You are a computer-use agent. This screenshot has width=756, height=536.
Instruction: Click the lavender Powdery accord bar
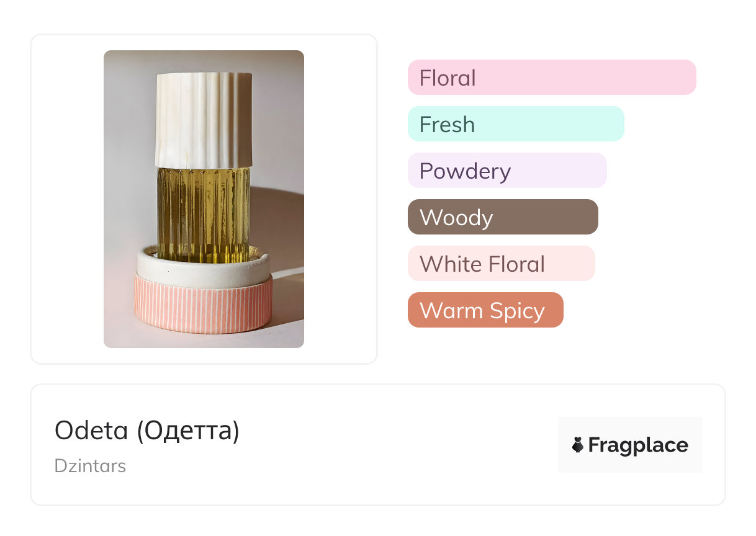506,171
